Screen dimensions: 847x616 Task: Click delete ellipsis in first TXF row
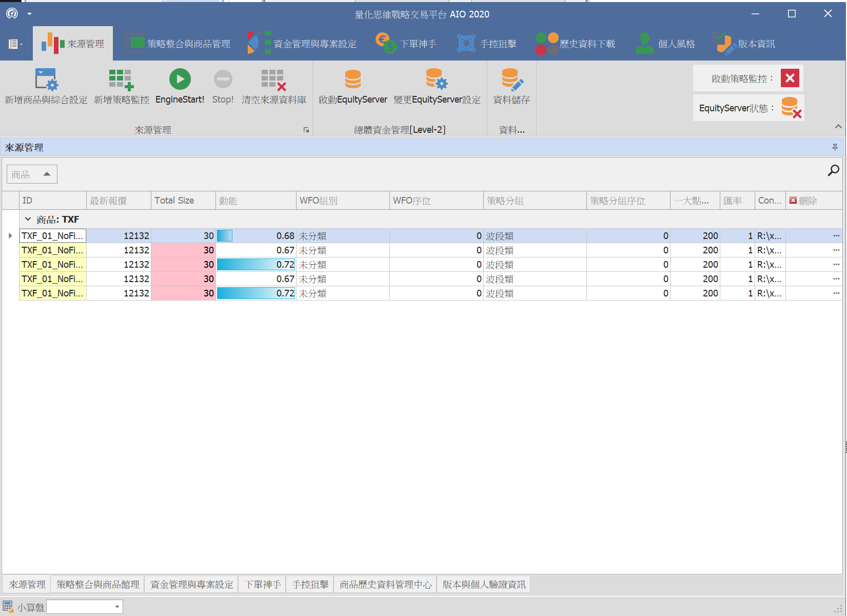836,236
